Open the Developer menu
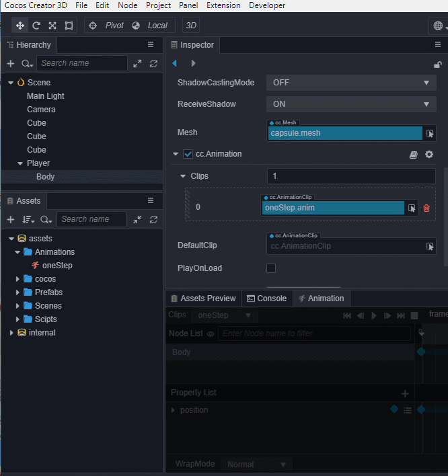 coord(267,5)
